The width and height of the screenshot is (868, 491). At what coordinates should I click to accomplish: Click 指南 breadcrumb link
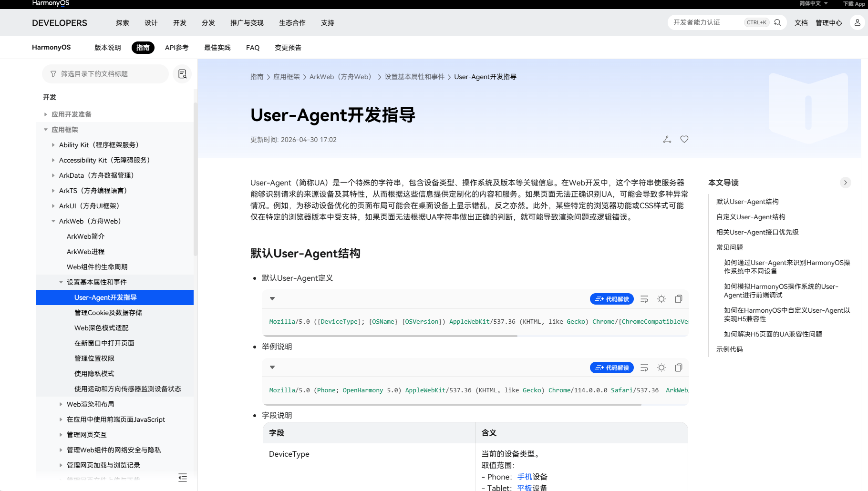pos(257,77)
